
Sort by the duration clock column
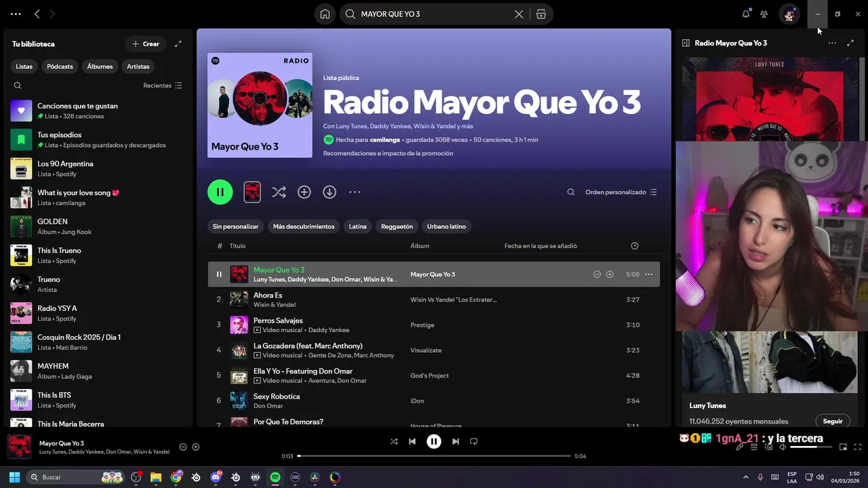pos(635,246)
